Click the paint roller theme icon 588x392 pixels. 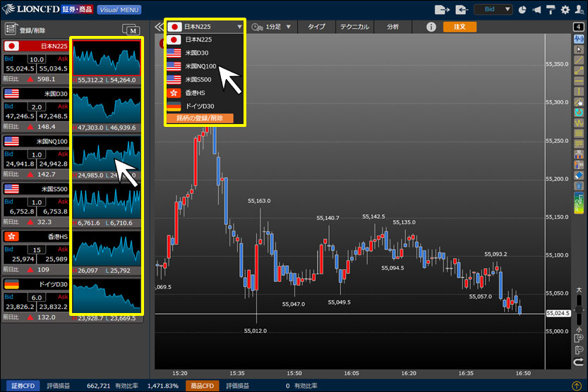pyautogui.click(x=551, y=10)
